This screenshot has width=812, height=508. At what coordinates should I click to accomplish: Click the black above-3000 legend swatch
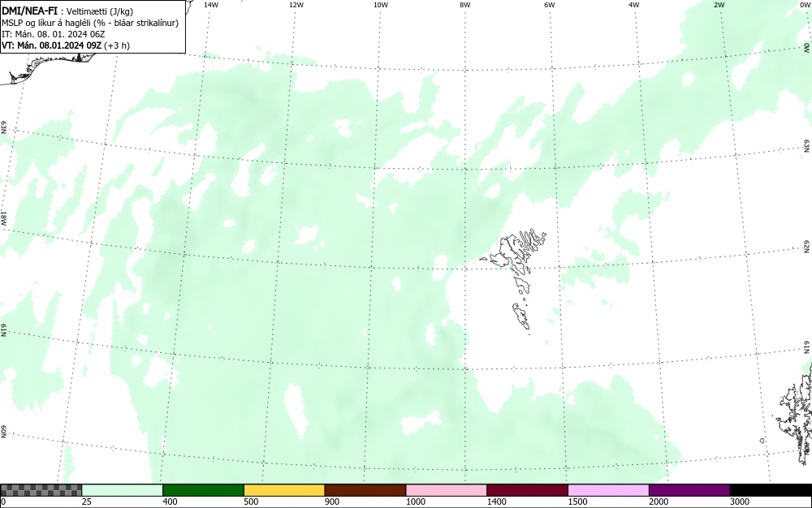(x=771, y=490)
